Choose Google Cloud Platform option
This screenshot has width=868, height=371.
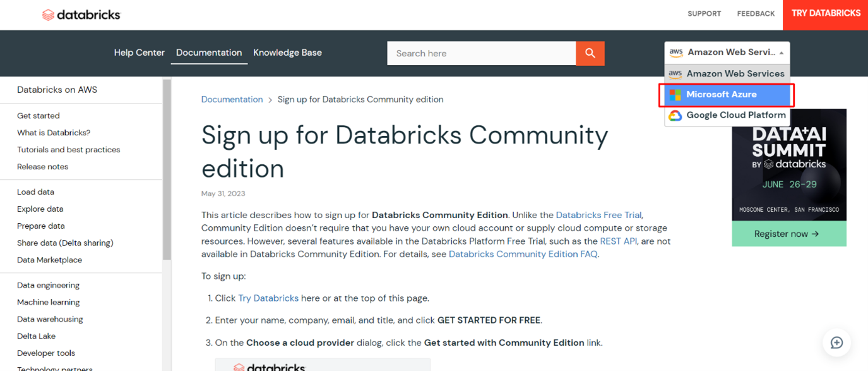point(736,116)
